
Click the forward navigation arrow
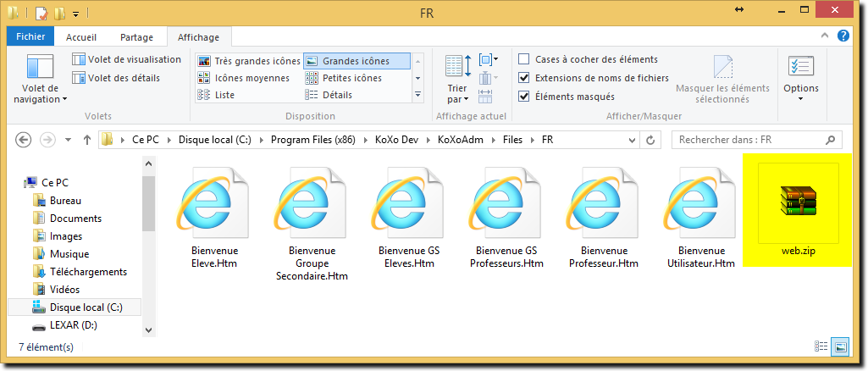point(48,140)
